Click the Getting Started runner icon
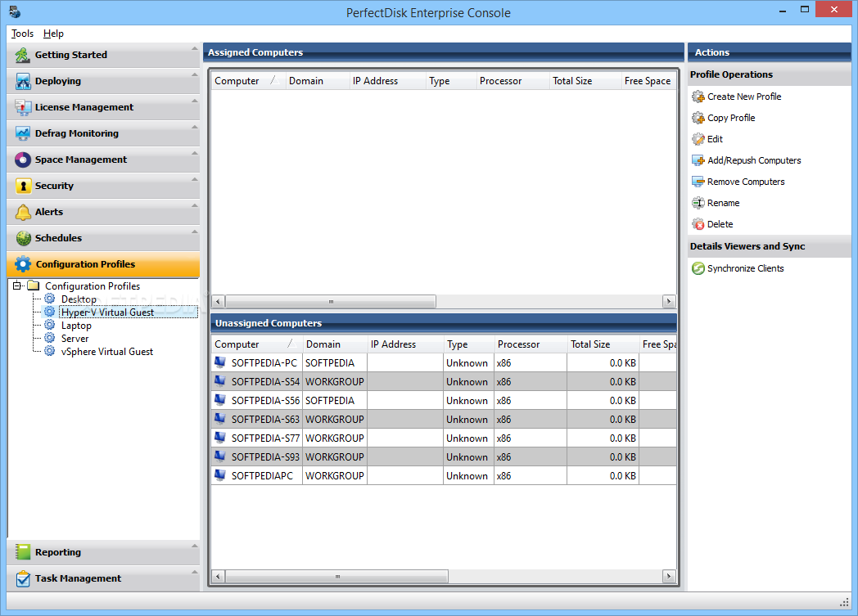This screenshot has height=616, width=858. (22, 55)
